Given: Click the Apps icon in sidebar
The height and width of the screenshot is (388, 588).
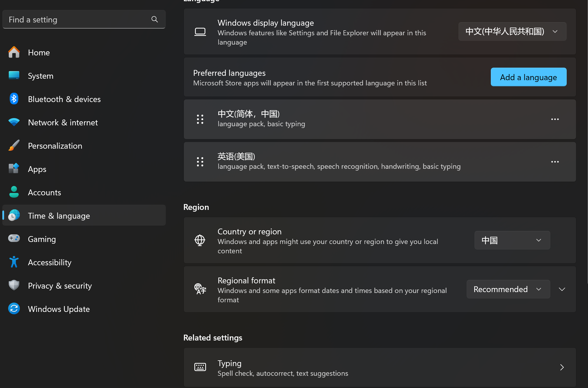Looking at the screenshot, I should tap(14, 169).
